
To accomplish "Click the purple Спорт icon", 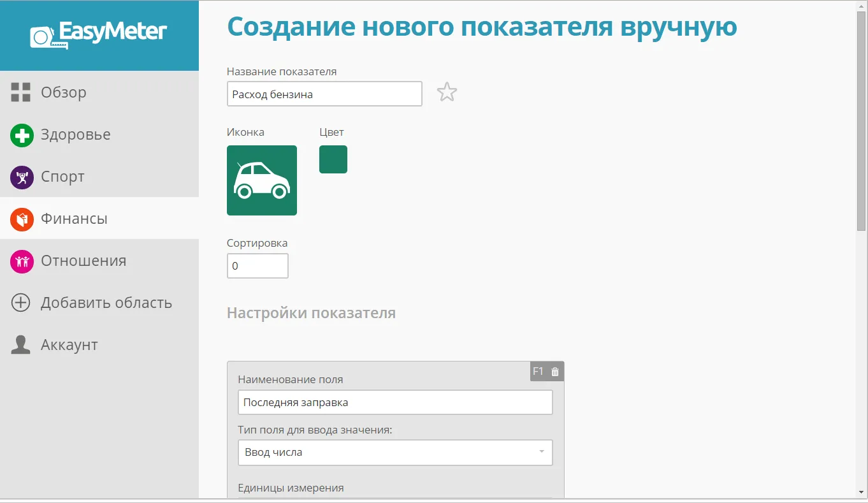I will tap(20, 176).
